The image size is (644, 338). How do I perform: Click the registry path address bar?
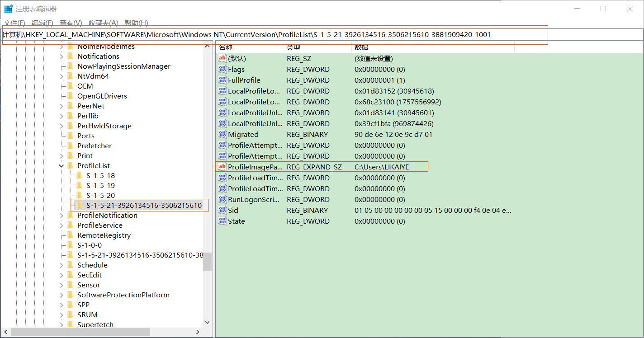[x=322, y=34]
